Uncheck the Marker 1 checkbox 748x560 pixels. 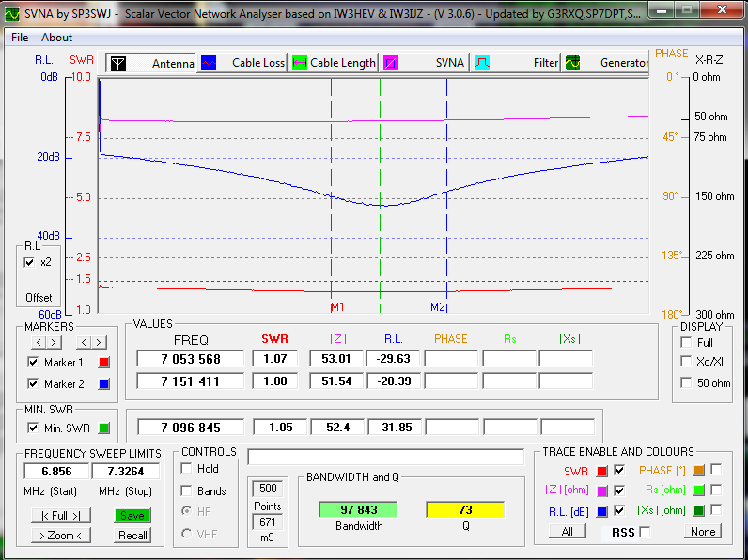pyautogui.click(x=34, y=362)
